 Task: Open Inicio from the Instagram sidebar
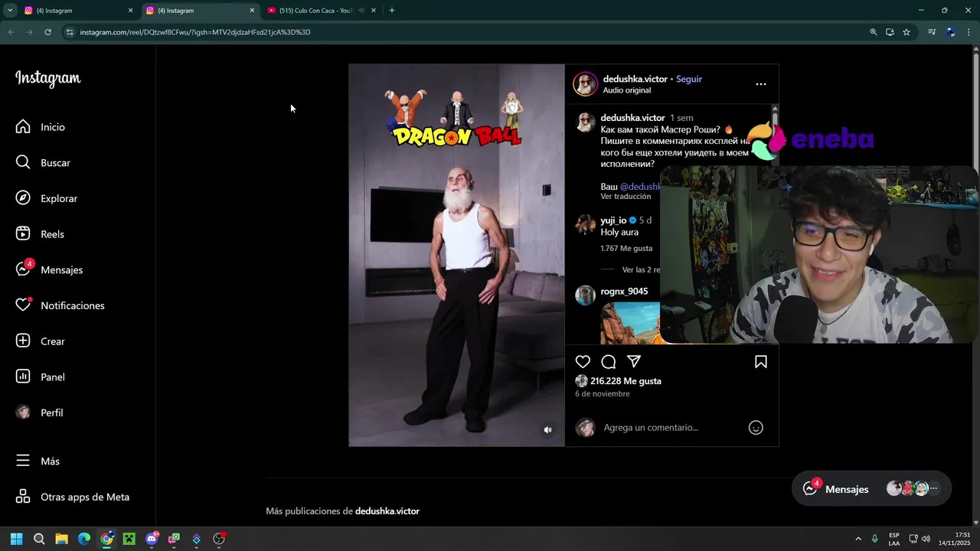pyautogui.click(x=41, y=127)
